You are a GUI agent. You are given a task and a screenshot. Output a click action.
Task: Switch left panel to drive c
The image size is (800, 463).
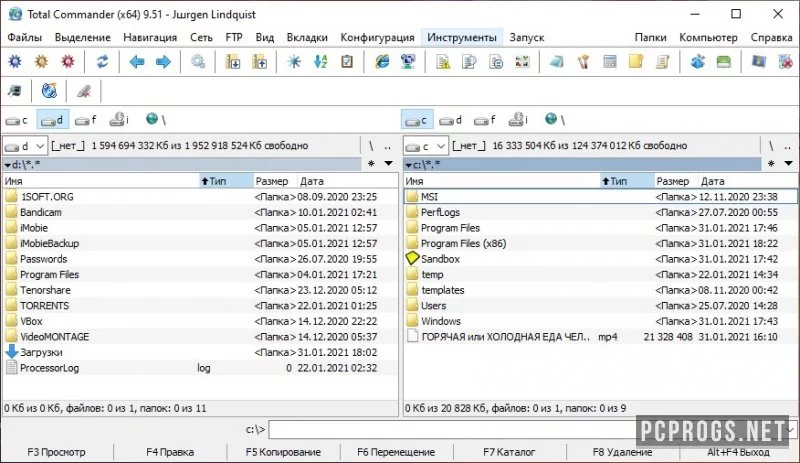click(x=17, y=120)
